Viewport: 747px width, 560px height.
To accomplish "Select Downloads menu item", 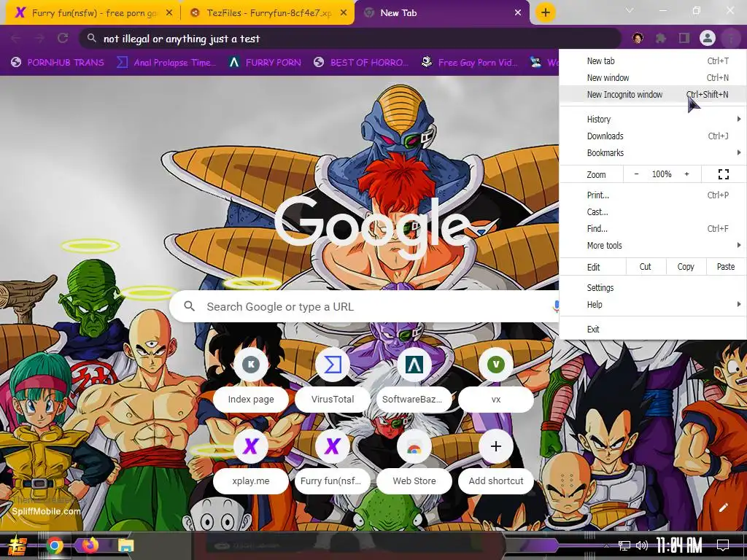I will pyautogui.click(x=653, y=136).
